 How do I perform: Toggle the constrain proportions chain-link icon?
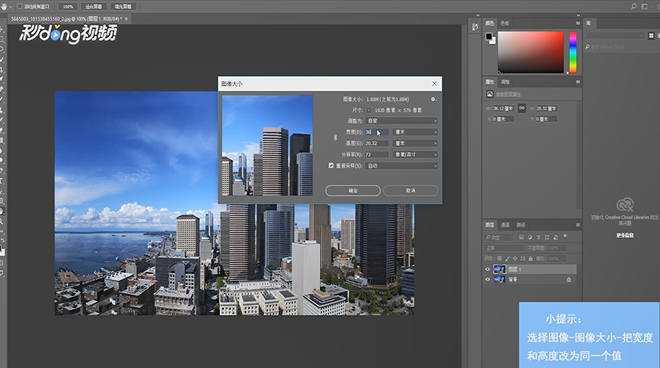(x=335, y=137)
